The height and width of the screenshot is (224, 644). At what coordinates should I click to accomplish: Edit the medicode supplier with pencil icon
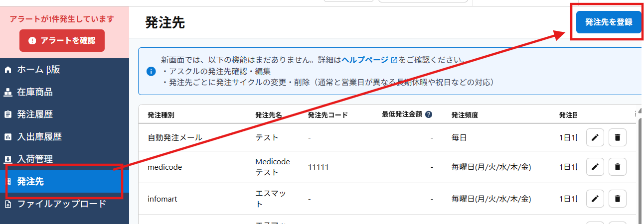[595, 167]
